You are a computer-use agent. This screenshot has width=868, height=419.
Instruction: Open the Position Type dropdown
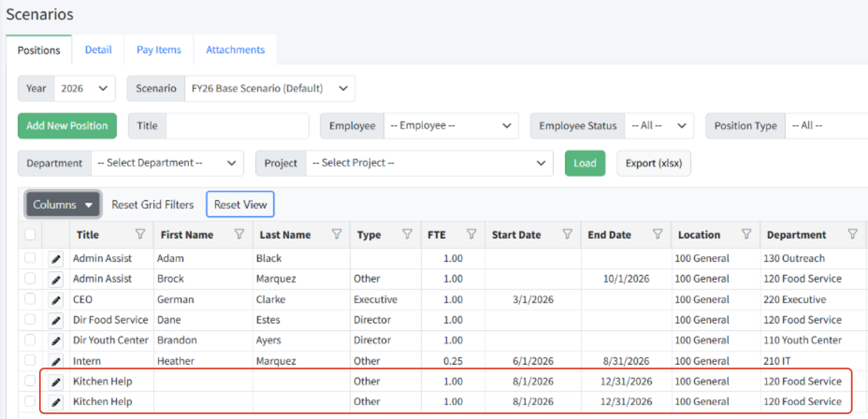point(826,126)
